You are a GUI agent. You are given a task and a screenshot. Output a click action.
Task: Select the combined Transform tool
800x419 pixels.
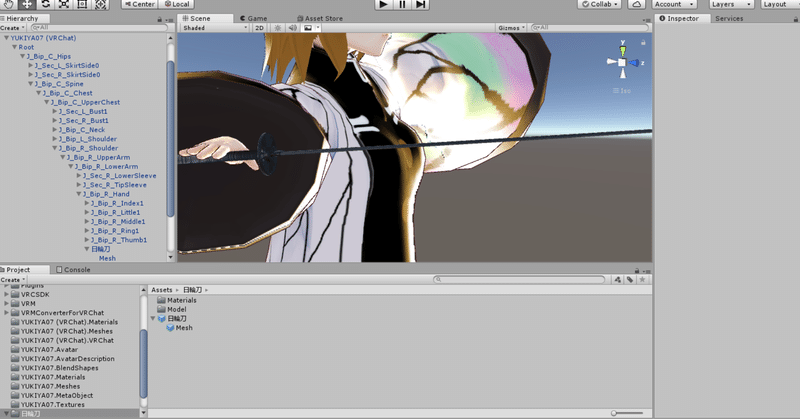[x=101, y=4]
